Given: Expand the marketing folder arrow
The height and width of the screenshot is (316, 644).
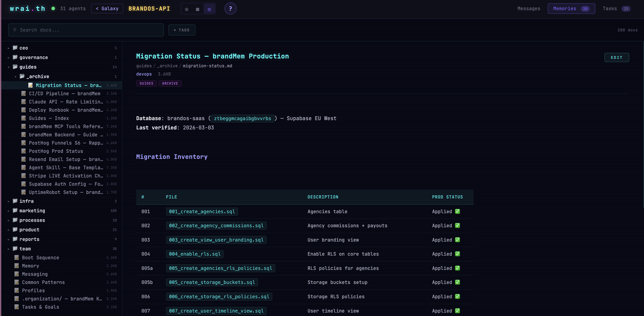Looking at the screenshot, I should pyautogui.click(x=8, y=211).
